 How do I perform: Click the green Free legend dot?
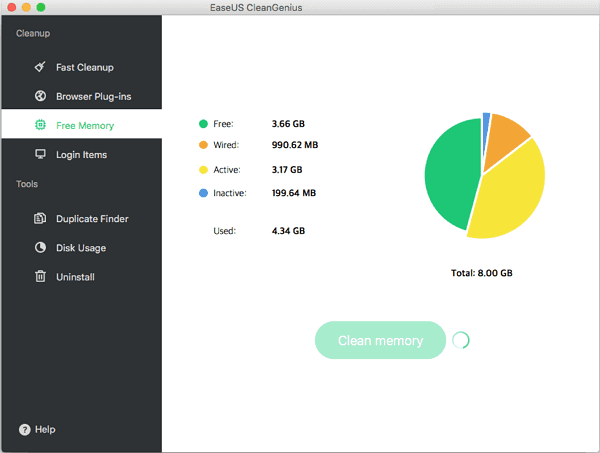click(x=203, y=124)
